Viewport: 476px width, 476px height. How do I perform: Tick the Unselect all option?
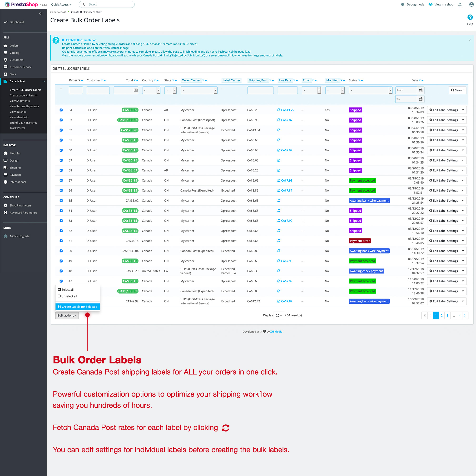point(68,296)
